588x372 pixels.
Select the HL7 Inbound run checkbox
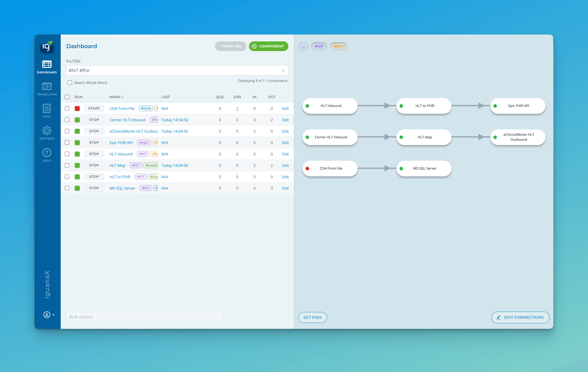click(x=67, y=153)
